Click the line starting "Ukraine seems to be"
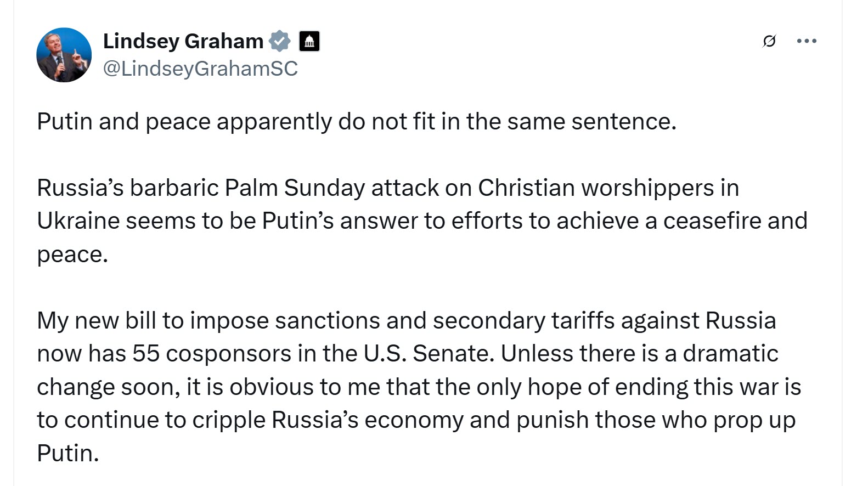This screenshot has height=486, width=868. 422,221
